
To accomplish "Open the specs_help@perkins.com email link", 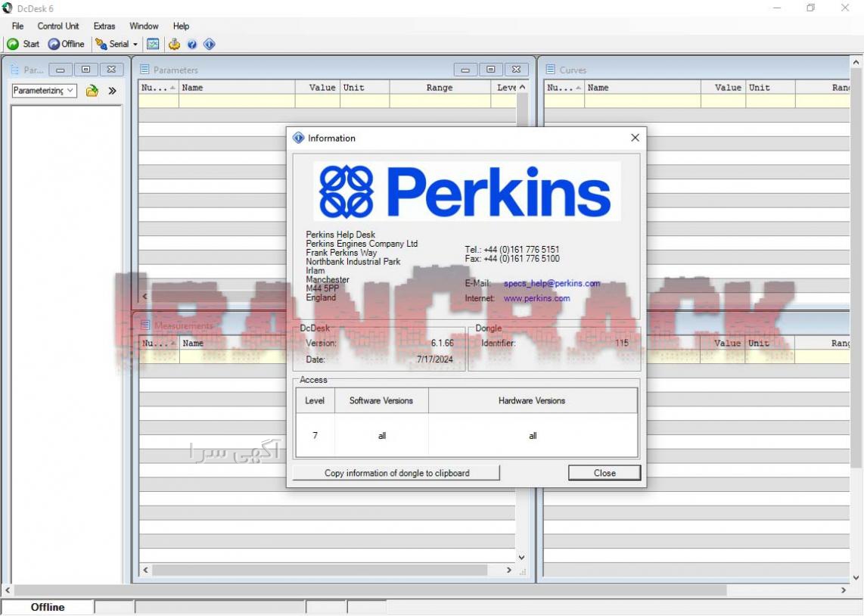I will pos(552,283).
